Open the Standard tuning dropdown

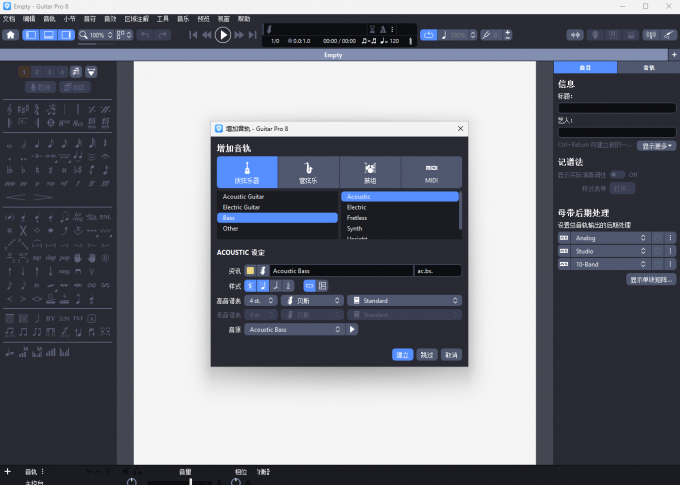coord(404,300)
